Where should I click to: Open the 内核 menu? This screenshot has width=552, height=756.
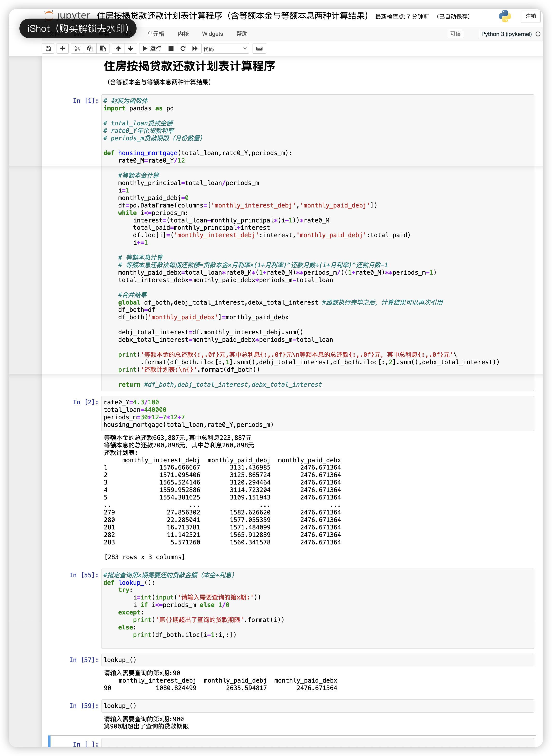[x=183, y=34]
